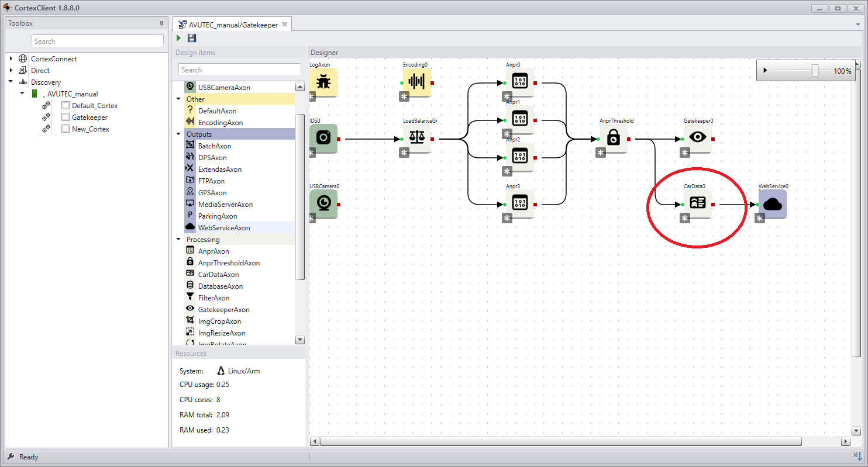The width and height of the screenshot is (868, 467).
Task: Select GatekeeperAxon in Processing list
Action: [223, 310]
